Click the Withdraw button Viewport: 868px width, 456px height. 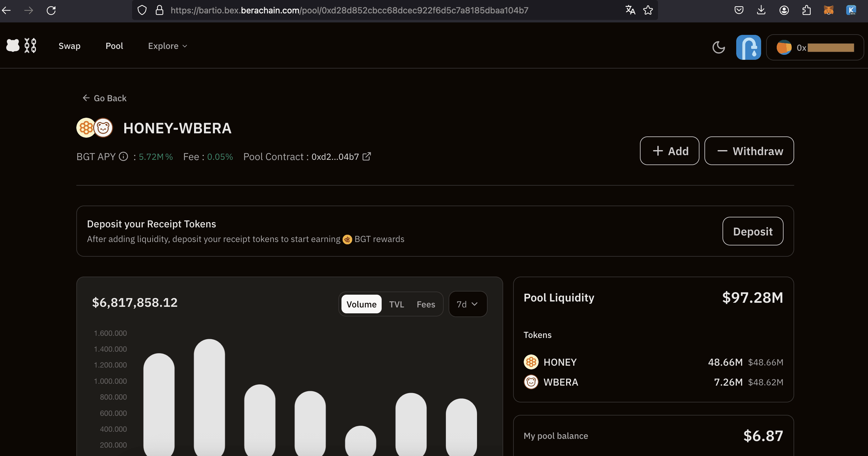coord(749,151)
